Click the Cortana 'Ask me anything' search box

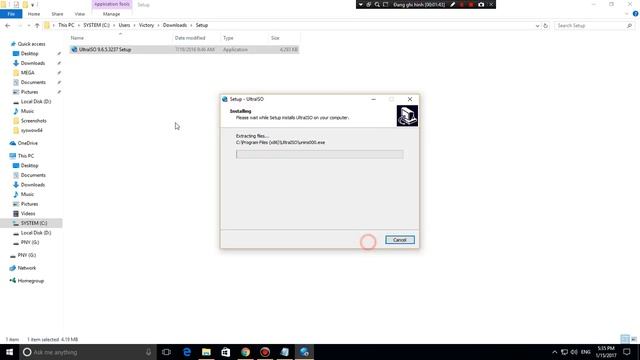point(88,352)
